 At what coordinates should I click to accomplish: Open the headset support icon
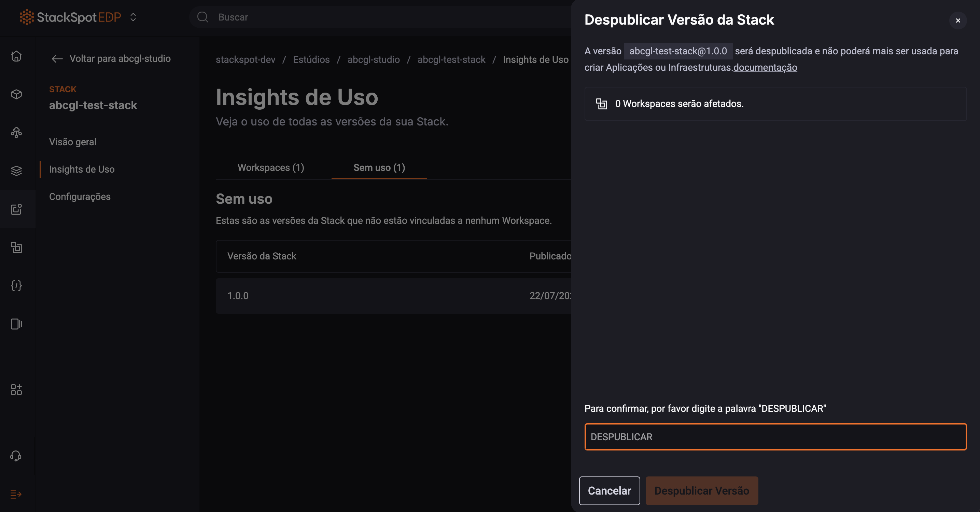pyautogui.click(x=16, y=456)
